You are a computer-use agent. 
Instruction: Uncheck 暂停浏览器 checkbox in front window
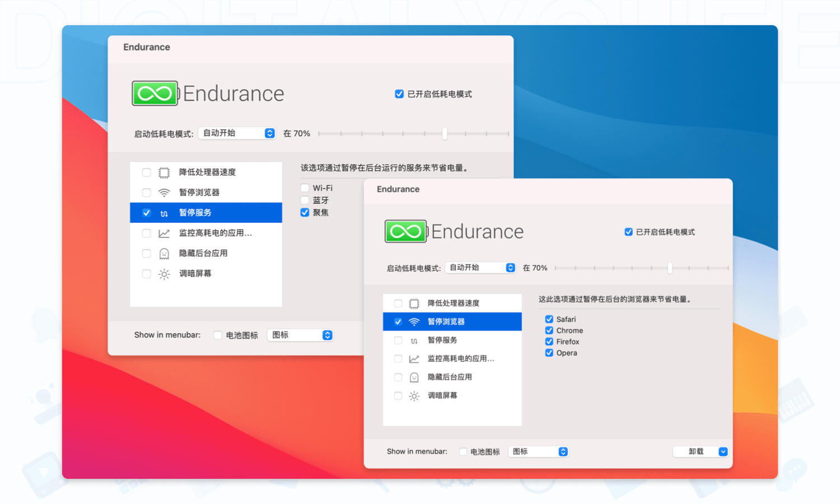tap(398, 322)
